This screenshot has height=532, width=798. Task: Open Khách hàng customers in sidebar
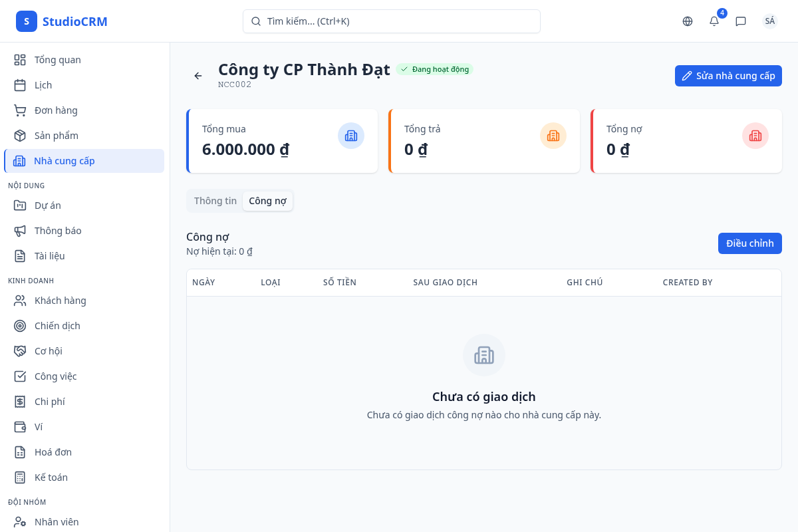click(60, 301)
